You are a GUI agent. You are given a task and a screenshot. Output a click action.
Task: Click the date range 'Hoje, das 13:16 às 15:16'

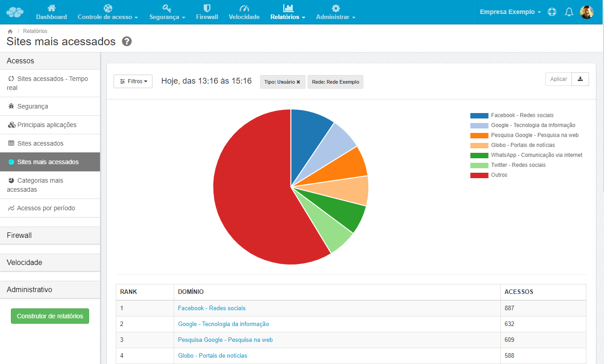tap(206, 81)
